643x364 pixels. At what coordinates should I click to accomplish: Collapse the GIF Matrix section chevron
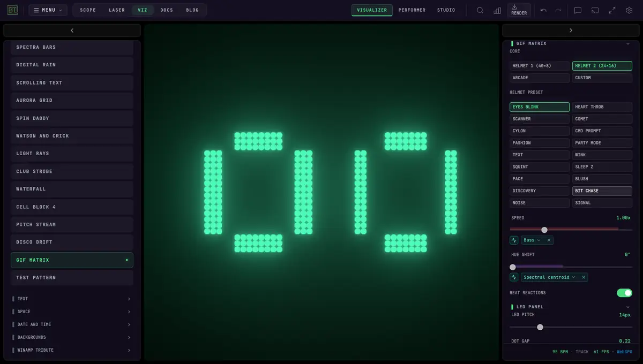point(628,43)
